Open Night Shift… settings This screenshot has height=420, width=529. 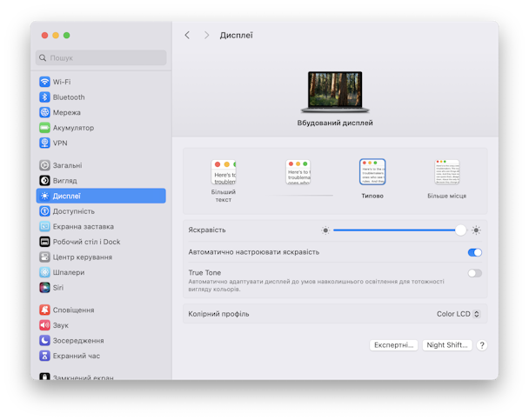pos(447,345)
